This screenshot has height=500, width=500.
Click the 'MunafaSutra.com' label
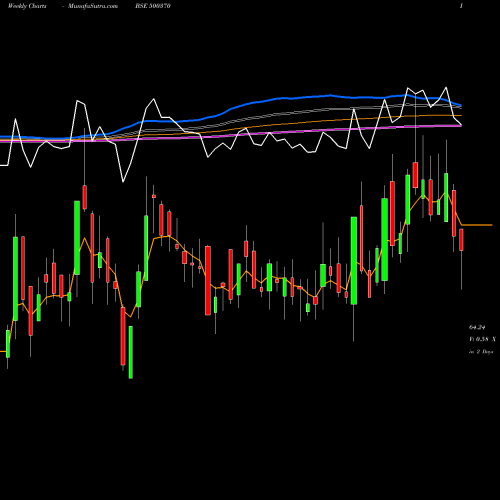pyautogui.click(x=93, y=6)
